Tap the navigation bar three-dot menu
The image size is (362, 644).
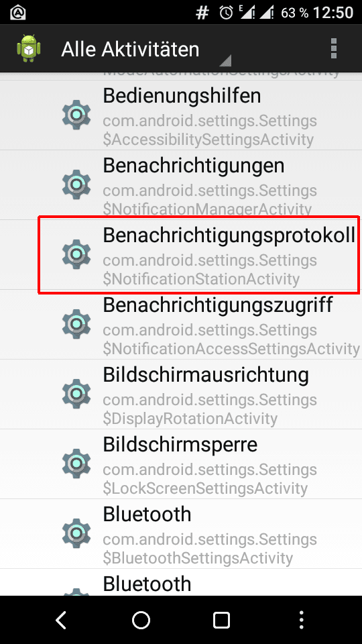302,620
